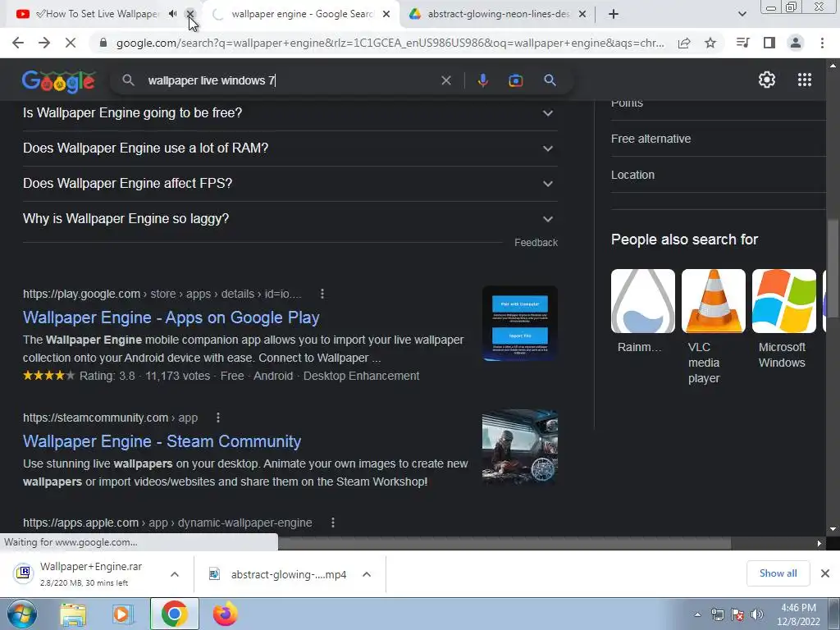
Task: Expand 'Is Wallpaper Engine going to be free?'
Action: tap(290, 113)
